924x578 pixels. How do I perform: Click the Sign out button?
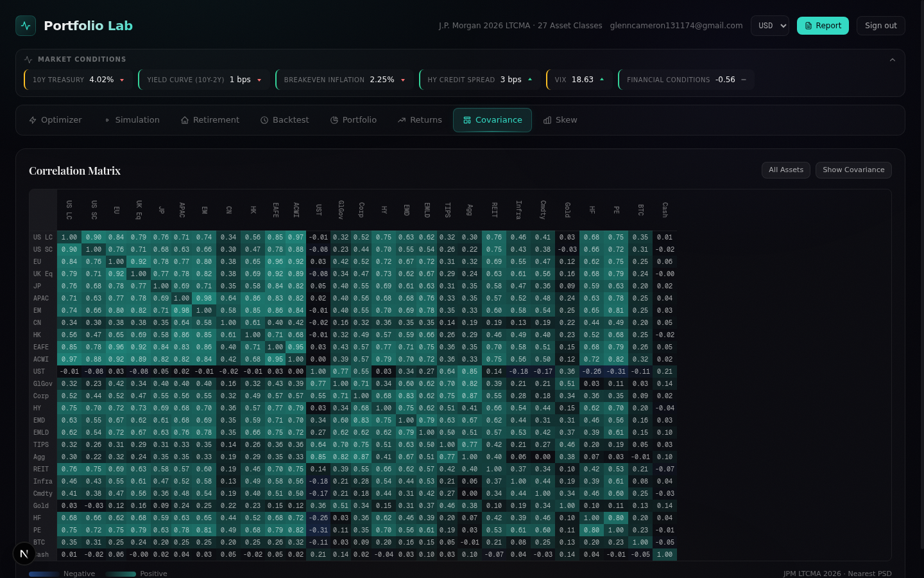point(881,26)
